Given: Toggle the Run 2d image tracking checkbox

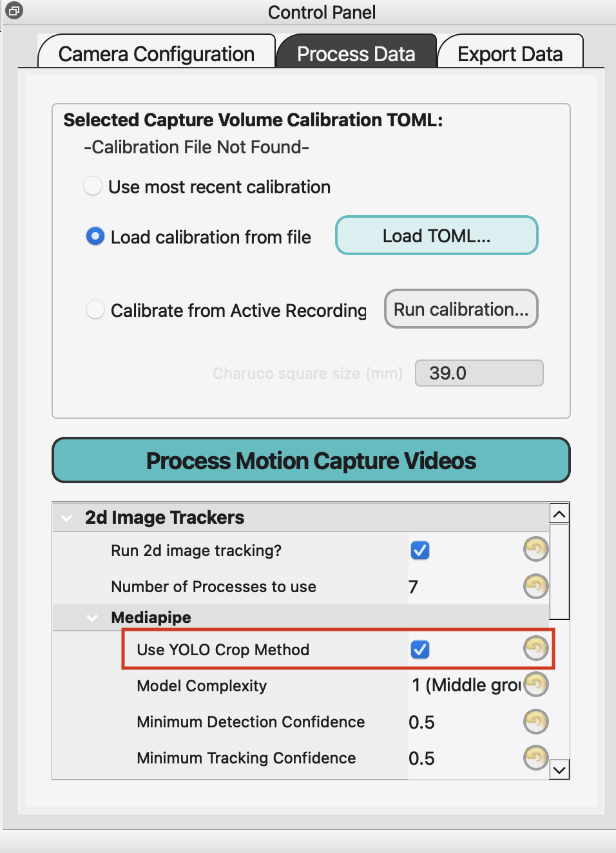Looking at the screenshot, I should pyautogui.click(x=420, y=550).
